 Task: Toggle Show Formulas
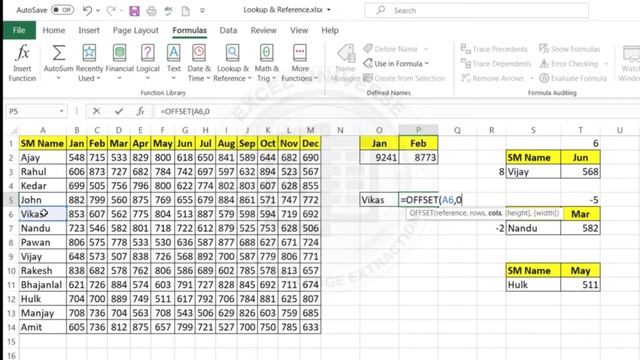click(570, 49)
